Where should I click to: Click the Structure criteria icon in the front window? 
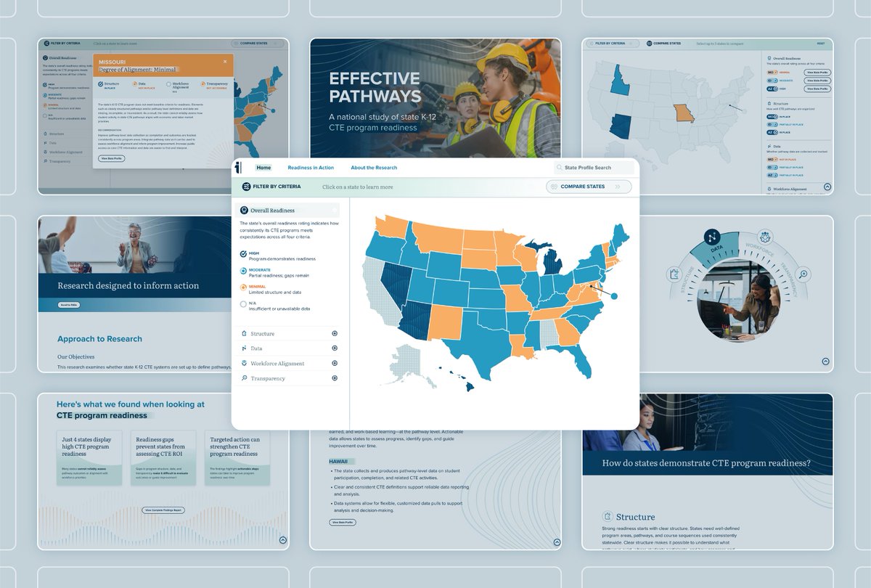point(244,334)
